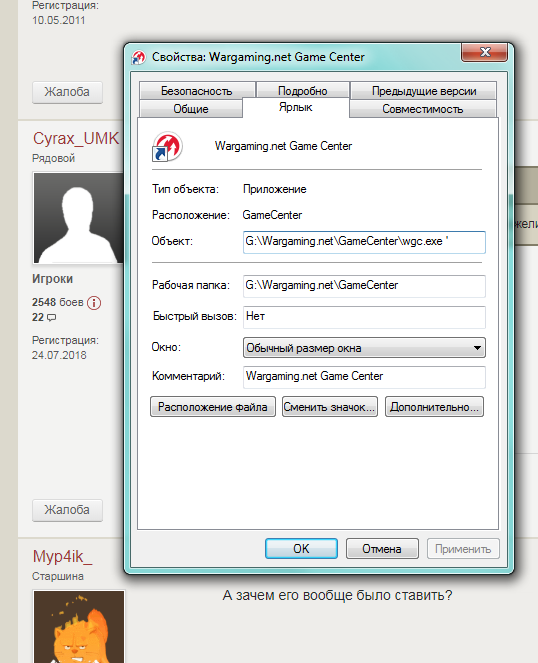Open the Дополнительно settings button
This screenshot has width=538, height=663.
[434, 407]
